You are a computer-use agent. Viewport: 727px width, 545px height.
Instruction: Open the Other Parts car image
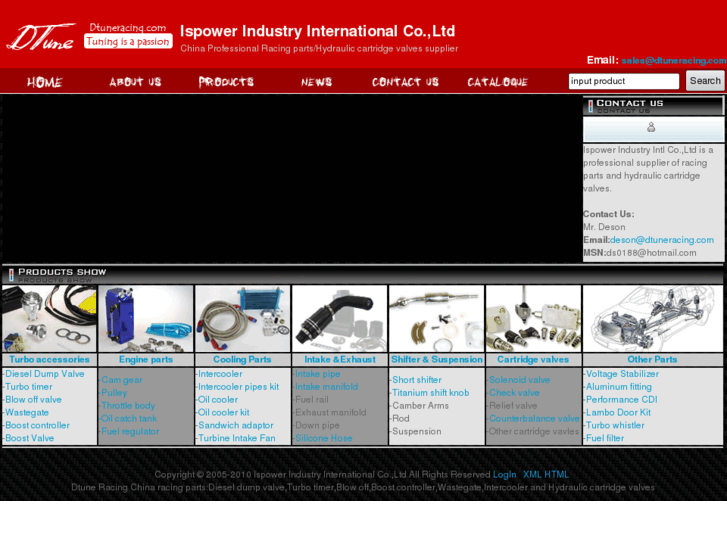[653, 318]
